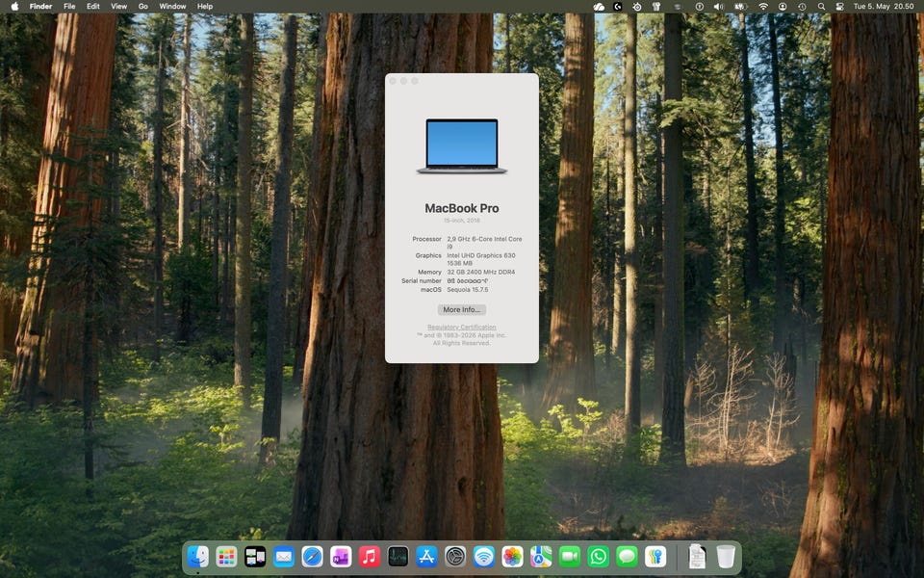Open Maps from the Dock
Image resolution: width=924 pixels, height=578 pixels.
[x=541, y=556]
